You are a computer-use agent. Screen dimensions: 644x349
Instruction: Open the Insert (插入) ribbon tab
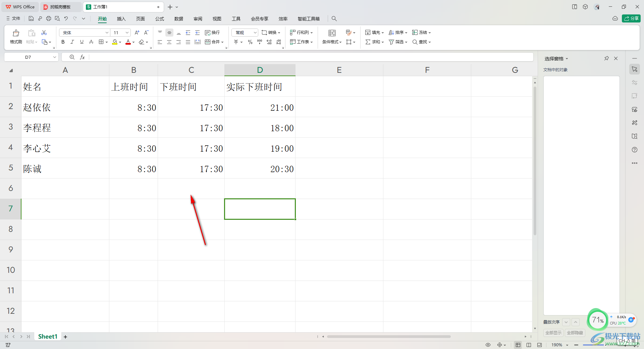point(121,19)
